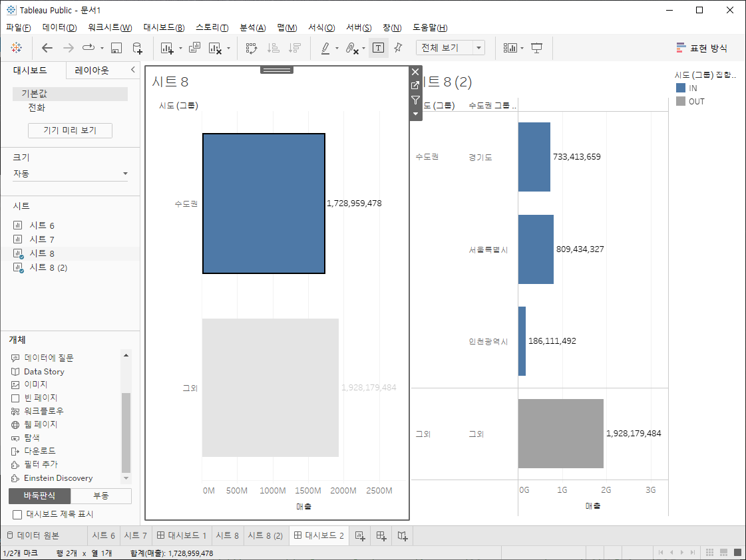Image resolution: width=746 pixels, height=560 pixels.
Task: Open the 전체 보기 fit dropdown
Action: click(450, 47)
